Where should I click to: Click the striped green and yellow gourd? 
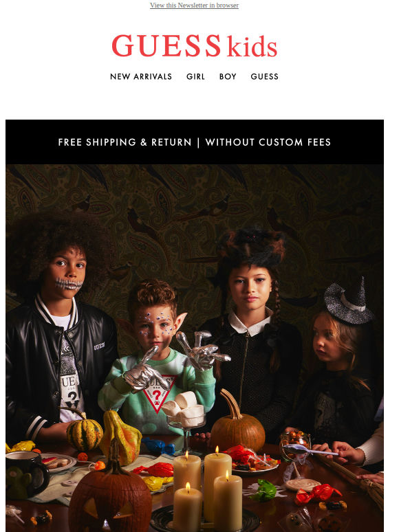[x=85, y=434]
